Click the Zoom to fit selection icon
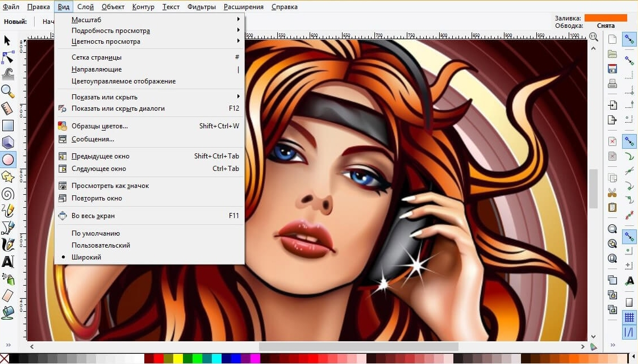Viewport: 638px width, 364px height. pos(612,229)
